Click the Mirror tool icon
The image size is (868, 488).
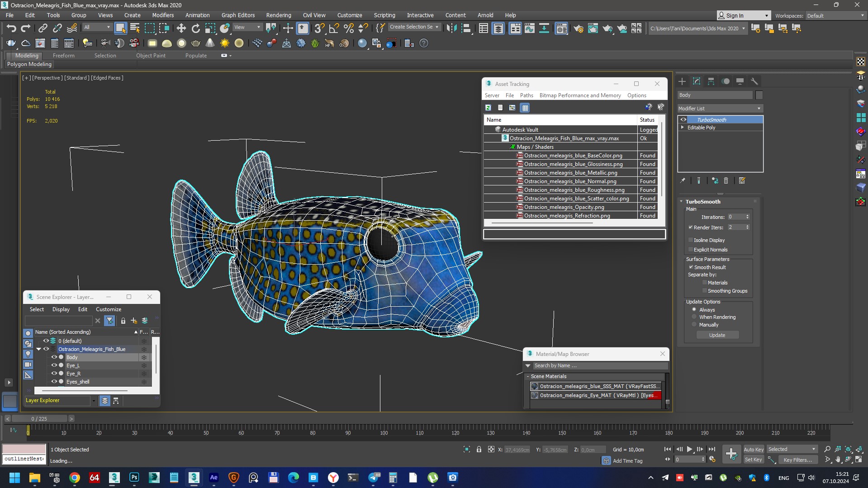(x=451, y=28)
